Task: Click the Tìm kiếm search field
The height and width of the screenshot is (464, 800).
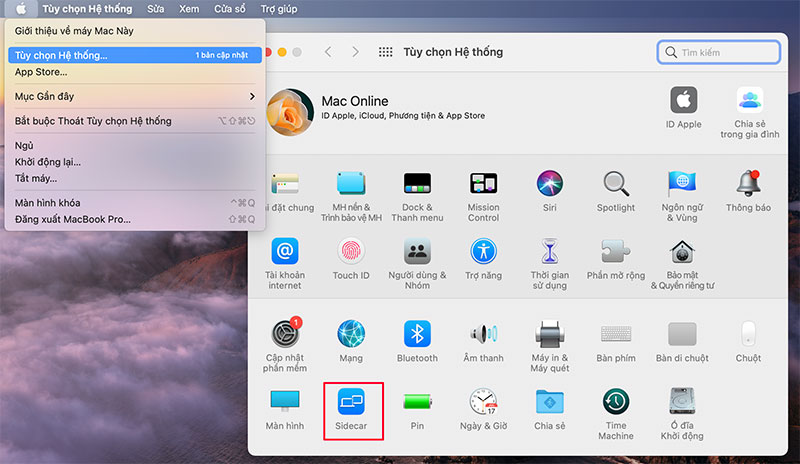Action: [719, 52]
